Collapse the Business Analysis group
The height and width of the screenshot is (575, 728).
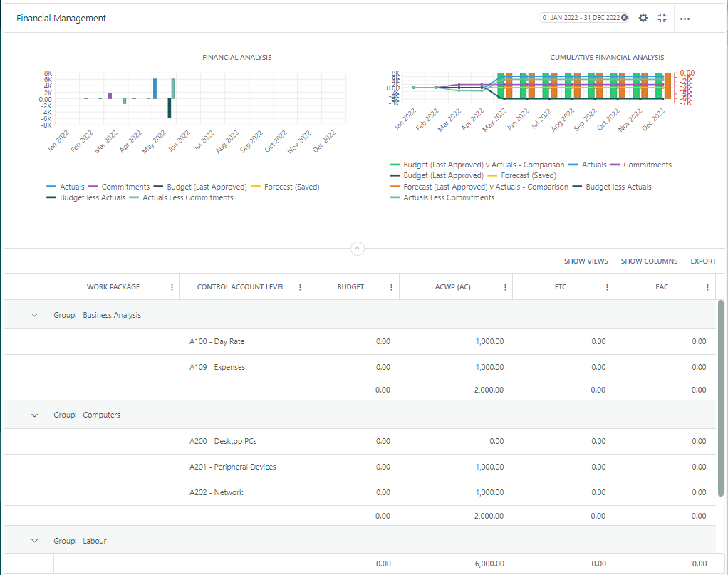click(34, 315)
